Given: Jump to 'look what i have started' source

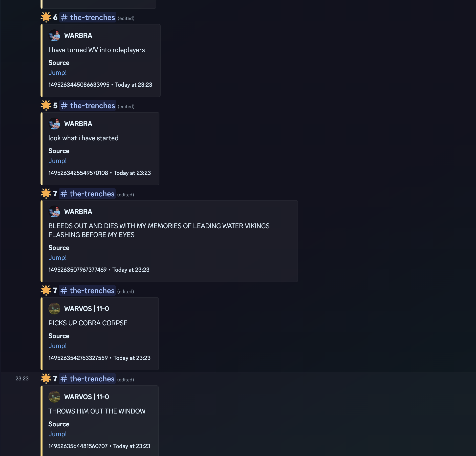Looking at the screenshot, I should (x=58, y=161).
